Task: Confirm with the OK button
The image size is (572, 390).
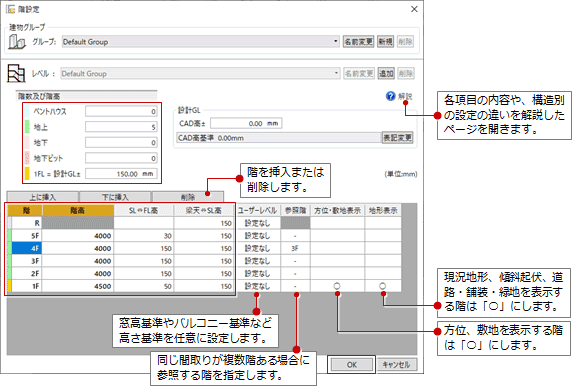Action: coord(352,364)
